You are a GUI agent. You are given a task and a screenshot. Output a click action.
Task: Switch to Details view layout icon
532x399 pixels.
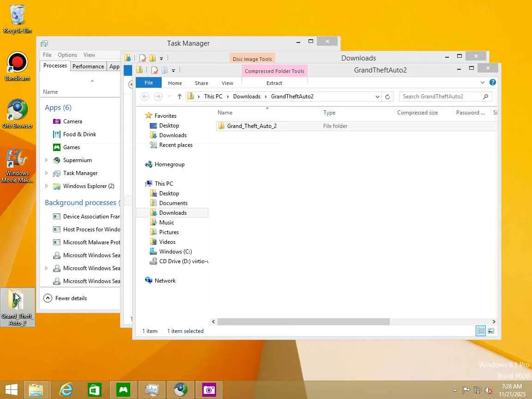[x=480, y=331]
